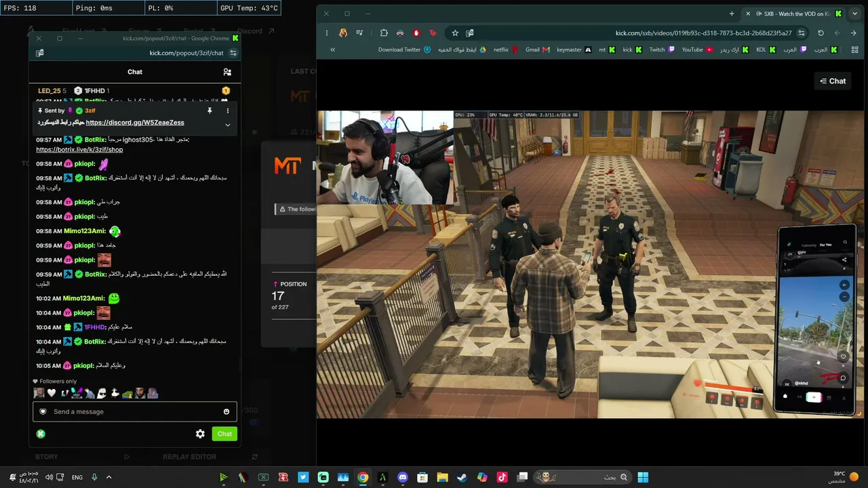Click Windows Start button on taskbar
Viewport: 868px width, 488px height.
pyautogui.click(x=643, y=477)
